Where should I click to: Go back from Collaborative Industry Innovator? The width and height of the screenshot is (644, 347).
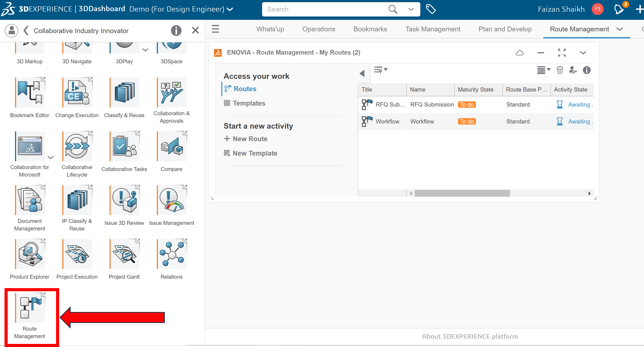26,30
